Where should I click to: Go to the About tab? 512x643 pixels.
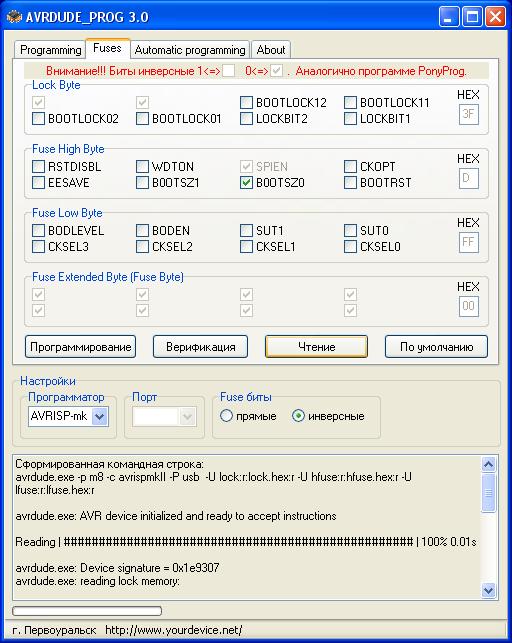pos(271,50)
